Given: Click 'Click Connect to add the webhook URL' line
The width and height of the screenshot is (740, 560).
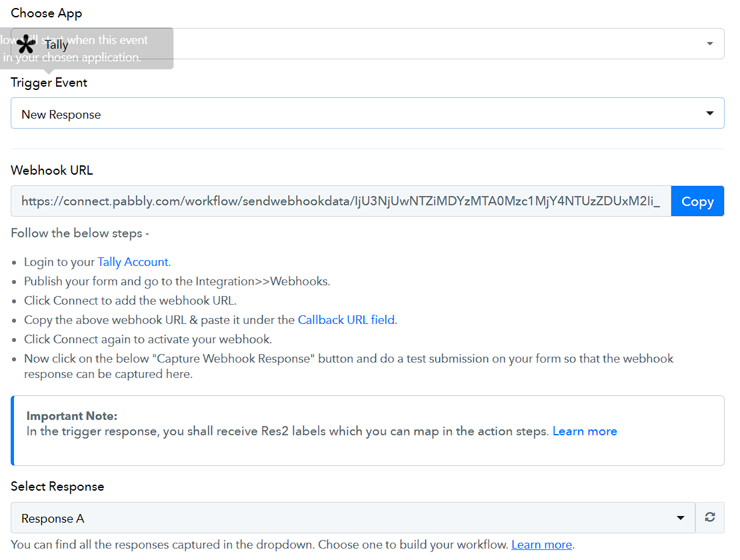Looking at the screenshot, I should 130,301.
